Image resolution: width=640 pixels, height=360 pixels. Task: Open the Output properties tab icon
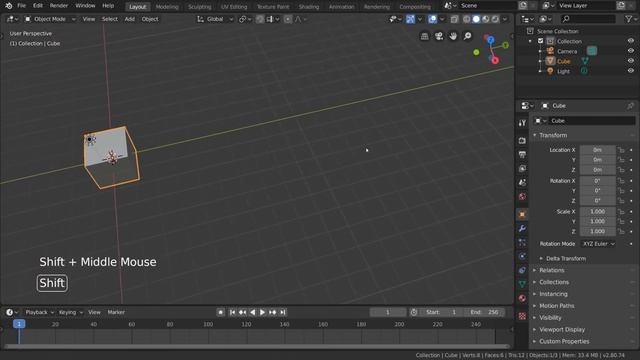522,154
